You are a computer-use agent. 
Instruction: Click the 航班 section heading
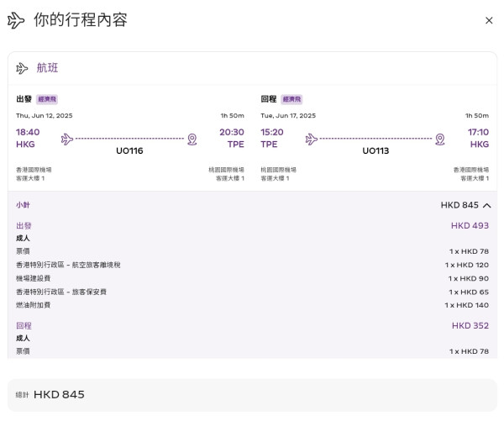click(47, 68)
